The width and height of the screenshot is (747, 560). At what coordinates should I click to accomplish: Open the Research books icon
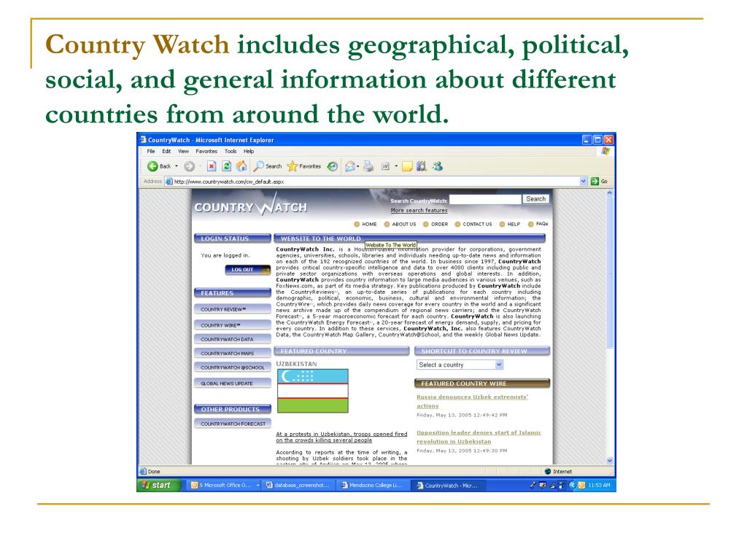(x=421, y=166)
